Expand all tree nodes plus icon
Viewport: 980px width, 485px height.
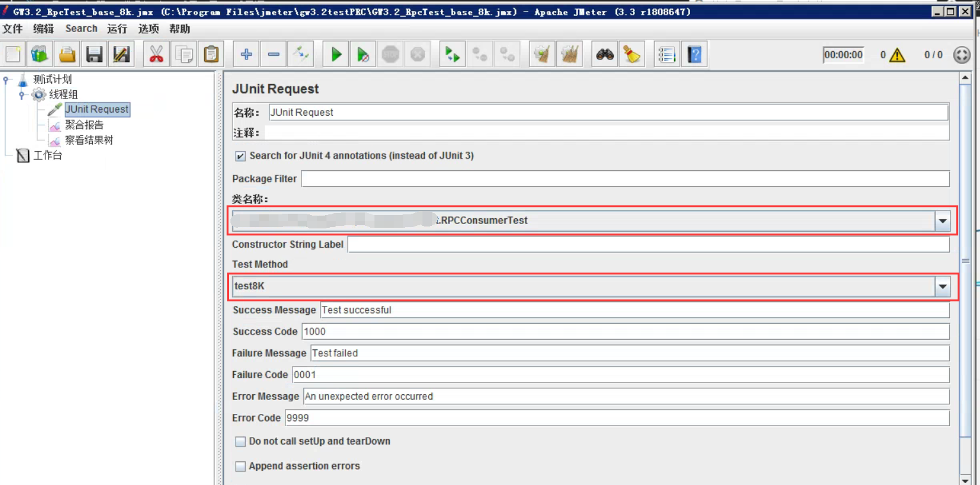pyautogui.click(x=246, y=55)
